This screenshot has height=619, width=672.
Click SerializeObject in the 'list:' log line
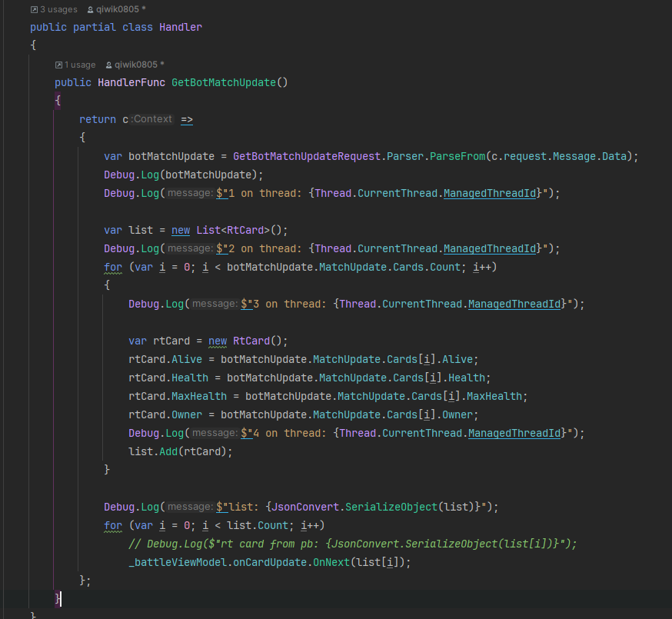point(391,506)
